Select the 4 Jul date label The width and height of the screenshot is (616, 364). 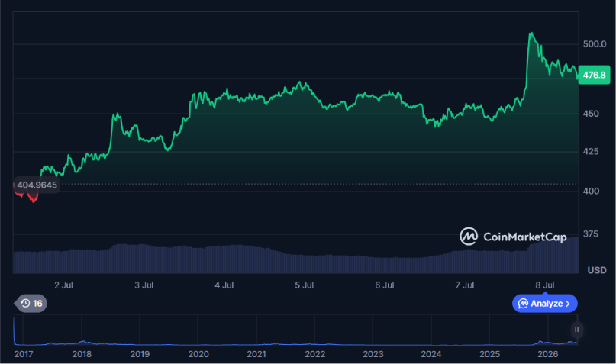[x=224, y=285]
